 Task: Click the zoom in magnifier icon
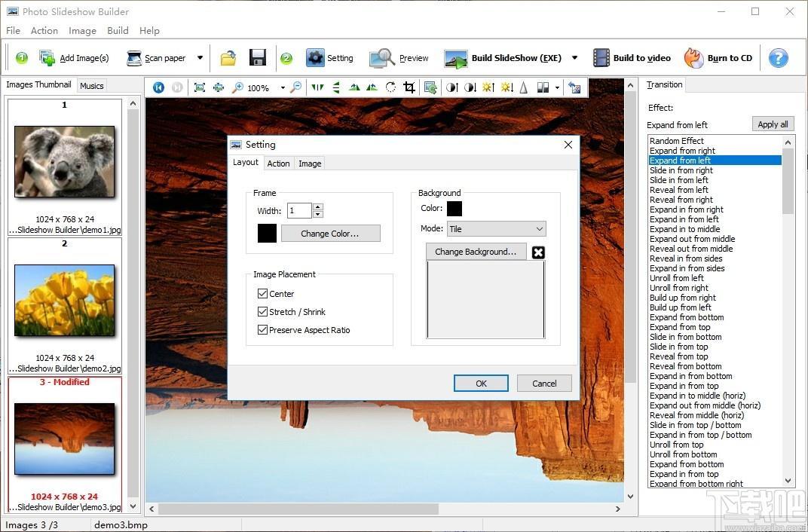[x=237, y=87]
